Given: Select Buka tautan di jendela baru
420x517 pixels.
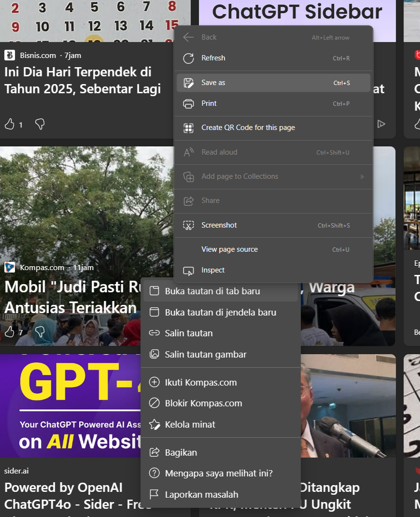Looking at the screenshot, I should click(x=221, y=312).
